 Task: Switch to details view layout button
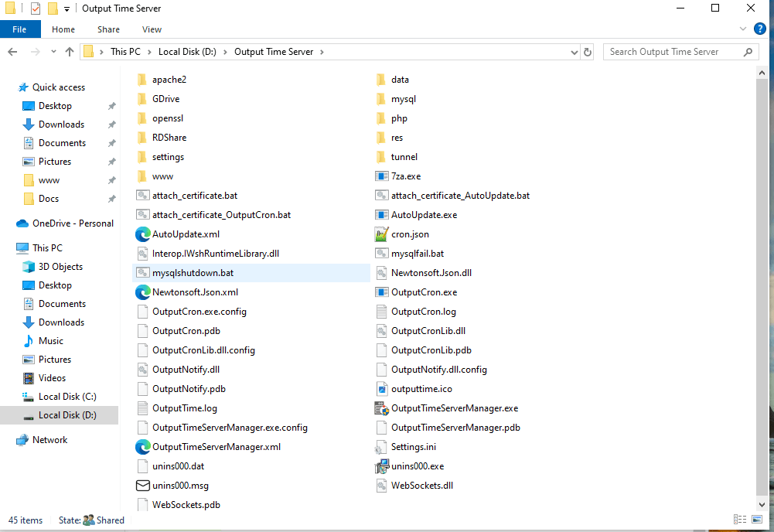[739, 519]
